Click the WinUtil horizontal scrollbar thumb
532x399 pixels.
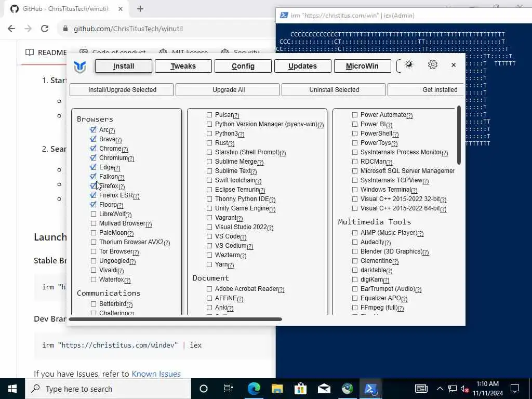pyautogui.click(x=175, y=319)
